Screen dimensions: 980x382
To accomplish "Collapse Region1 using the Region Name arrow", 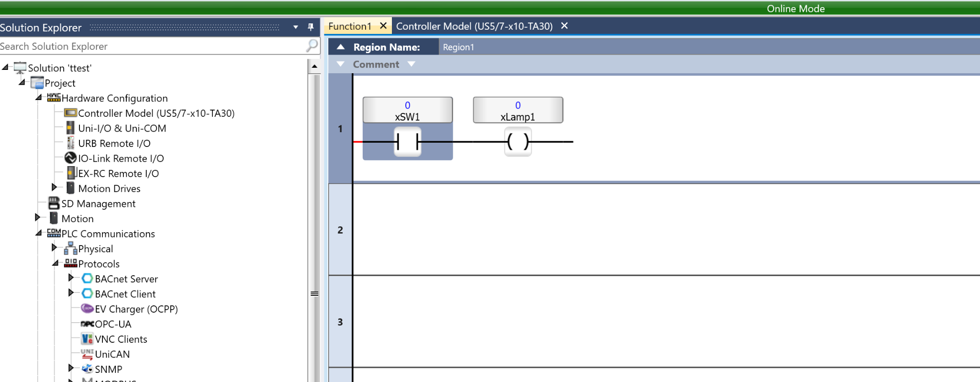I will pyautogui.click(x=341, y=47).
